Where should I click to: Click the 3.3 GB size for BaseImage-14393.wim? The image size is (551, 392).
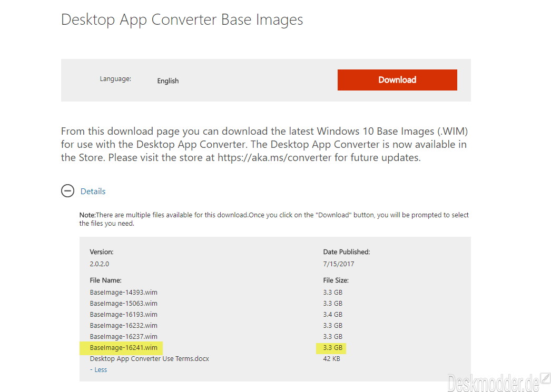click(333, 293)
